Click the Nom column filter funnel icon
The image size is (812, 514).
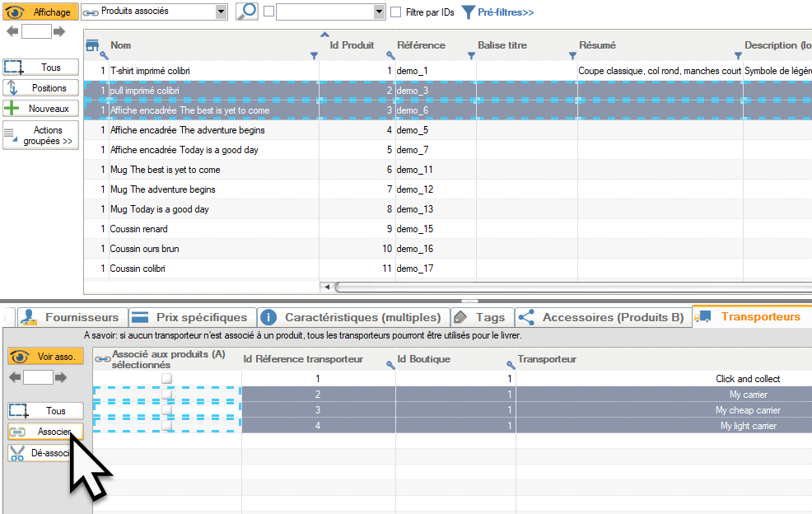[x=314, y=56]
